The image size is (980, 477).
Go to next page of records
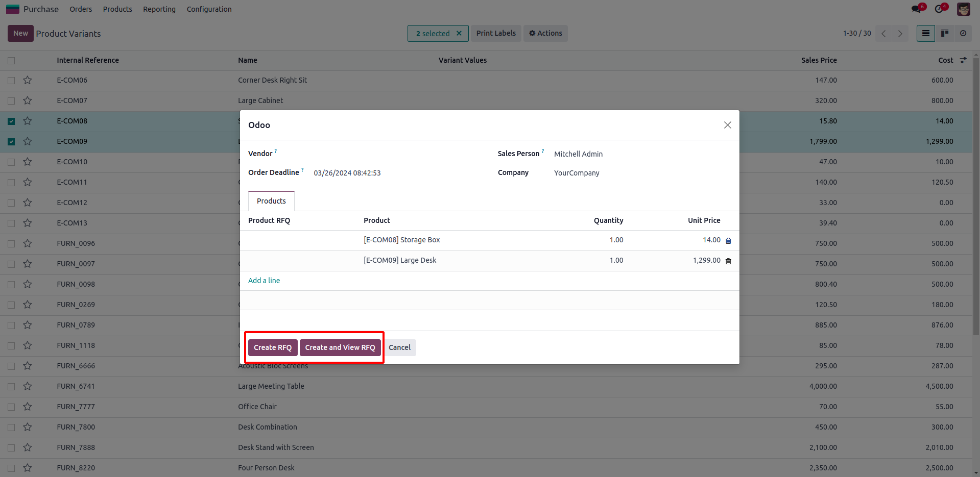tap(900, 34)
